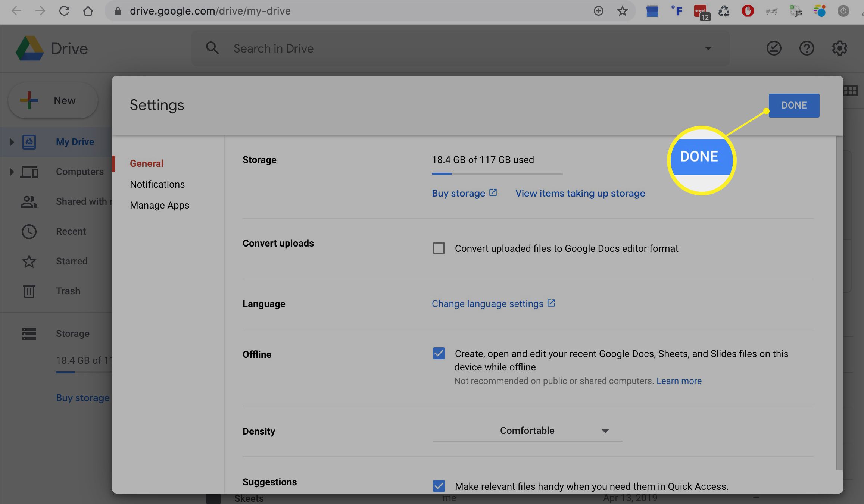This screenshot has width=864, height=504.
Task: Click the Google Drive logo icon
Action: [29, 48]
